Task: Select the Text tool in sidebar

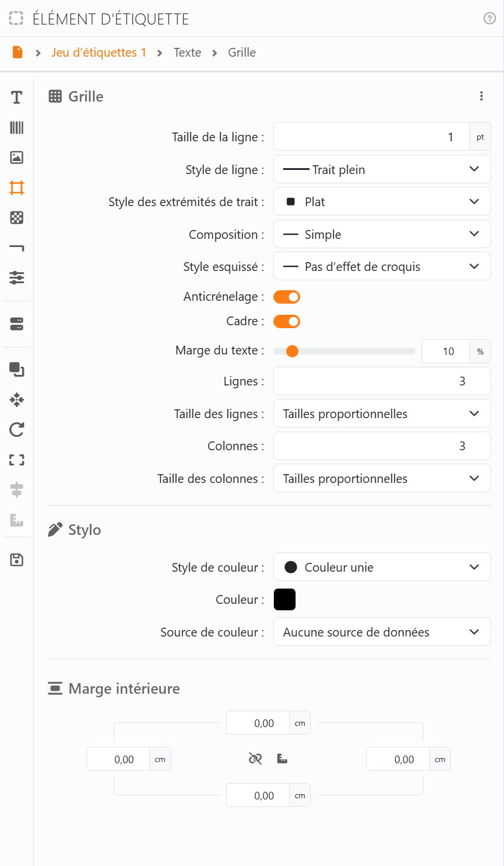Action: pyautogui.click(x=17, y=98)
